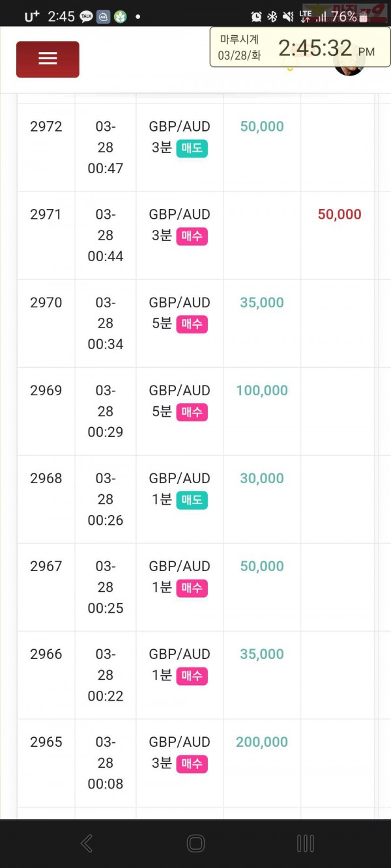This screenshot has height=868, width=391.
Task: Tap the 매수 badge in row 2971
Action: pos(192,236)
